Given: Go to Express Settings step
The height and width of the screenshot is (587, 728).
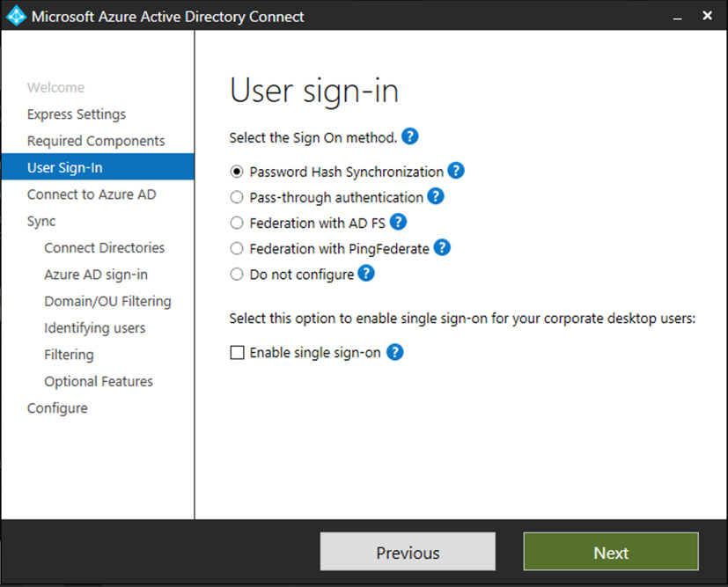Looking at the screenshot, I should coord(77,114).
